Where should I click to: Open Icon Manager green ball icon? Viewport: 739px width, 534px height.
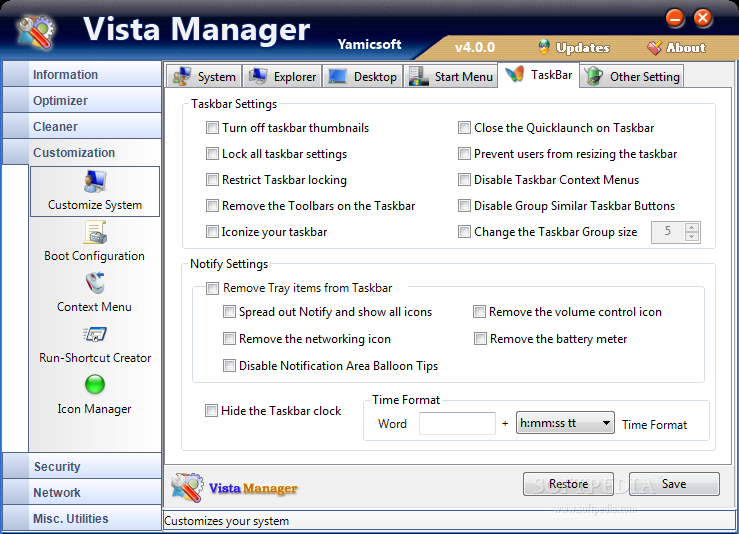pyautogui.click(x=95, y=385)
